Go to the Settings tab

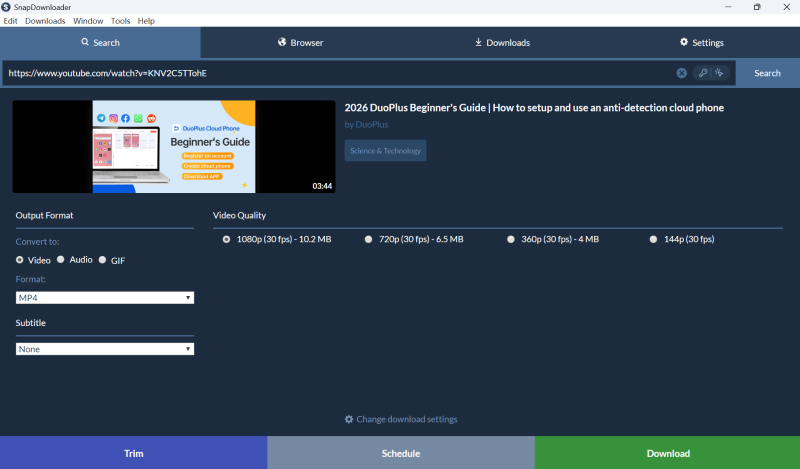pos(700,43)
